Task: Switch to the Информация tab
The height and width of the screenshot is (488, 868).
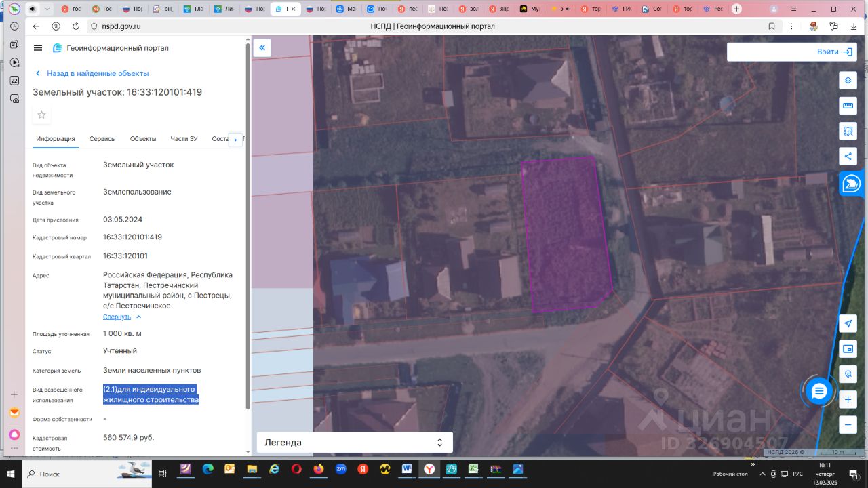Action: tap(56, 139)
